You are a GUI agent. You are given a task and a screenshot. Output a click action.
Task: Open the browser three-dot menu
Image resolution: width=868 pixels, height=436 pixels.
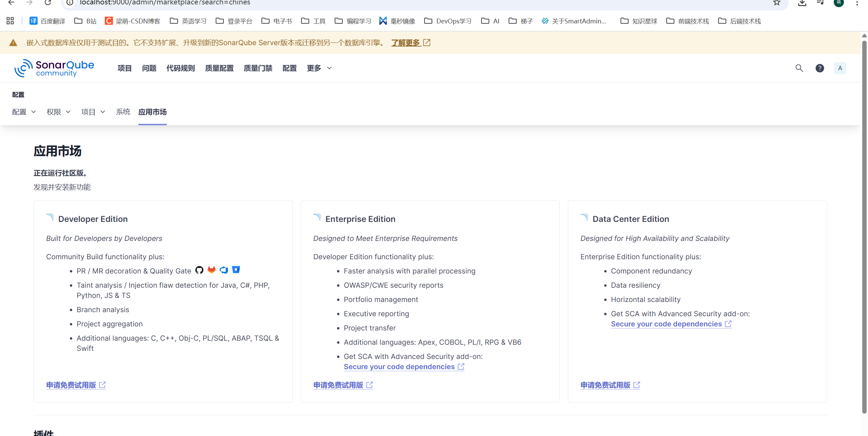(857, 3)
